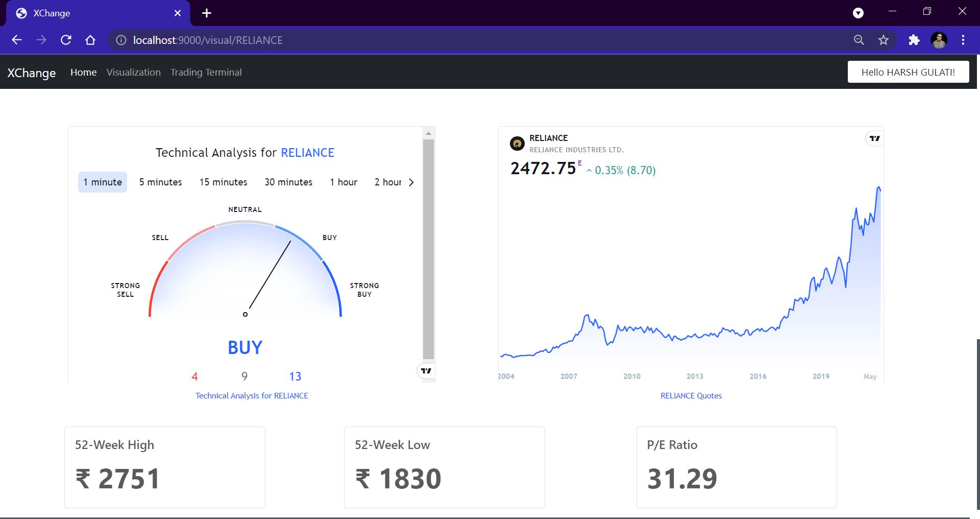Open the tab search dropdown
The width and height of the screenshot is (980, 519).
click(859, 13)
